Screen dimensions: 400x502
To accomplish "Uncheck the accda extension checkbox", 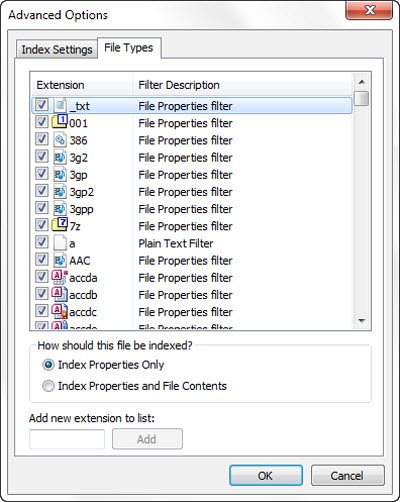I will (x=42, y=277).
